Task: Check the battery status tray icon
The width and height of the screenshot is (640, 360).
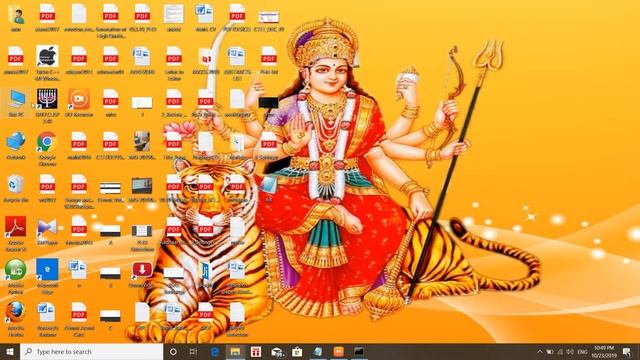Action: pyautogui.click(x=550, y=352)
